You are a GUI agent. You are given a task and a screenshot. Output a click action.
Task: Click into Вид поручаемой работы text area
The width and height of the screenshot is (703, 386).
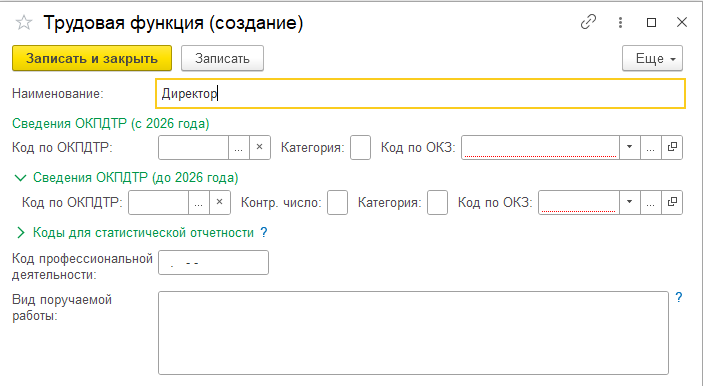(x=413, y=333)
